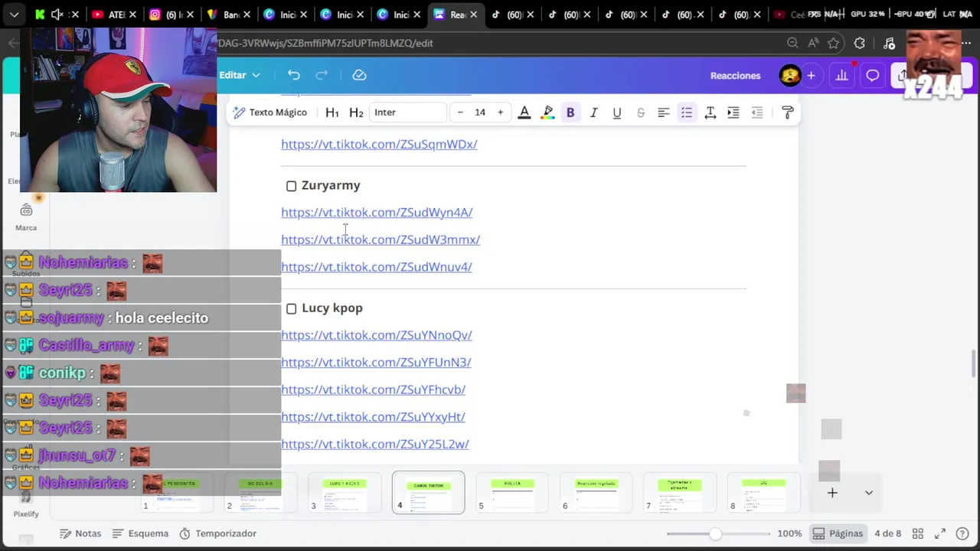This screenshot has height=551, width=980.
Task: Toggle the checklist list style
Action: click(x=687, y=112)
